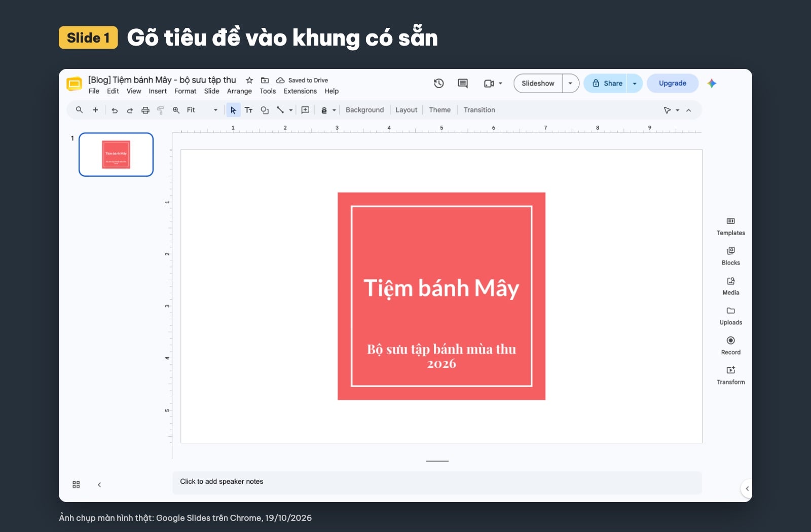This screenshot has height=532, width=811.
Task: Click the zoom magnifier tool
Action: click(176, 110)
